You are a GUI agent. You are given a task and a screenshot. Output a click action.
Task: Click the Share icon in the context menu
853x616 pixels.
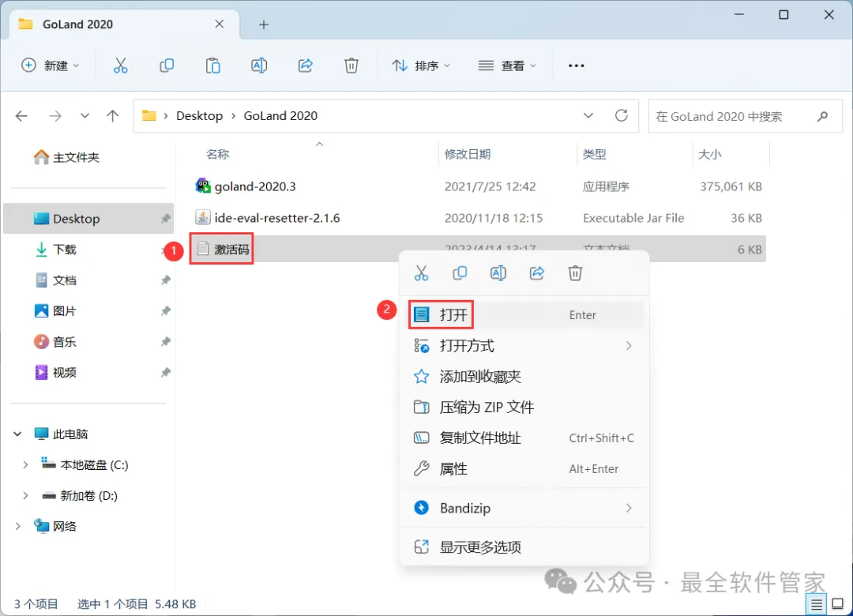click(537, 272)
